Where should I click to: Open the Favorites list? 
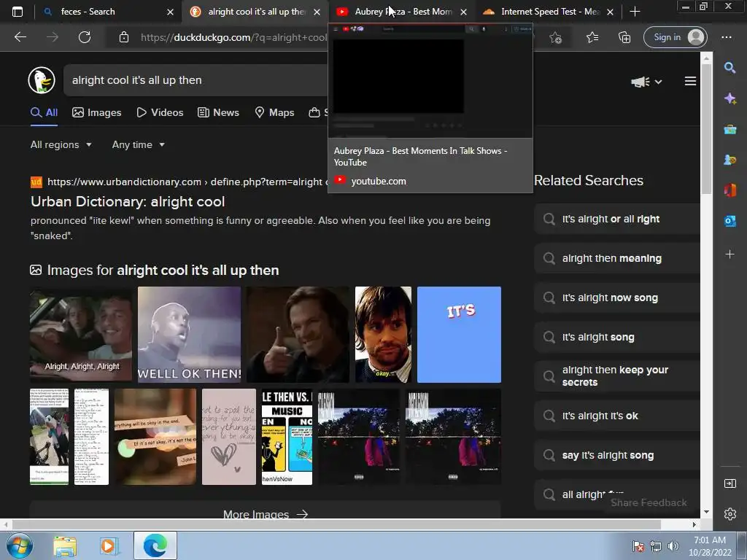point(592,37)
